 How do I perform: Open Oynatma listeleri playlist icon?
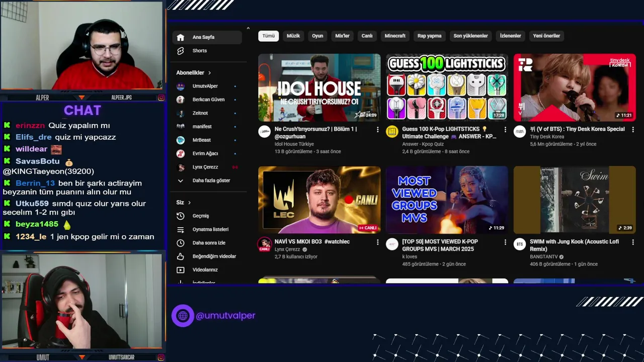(181, 229)
